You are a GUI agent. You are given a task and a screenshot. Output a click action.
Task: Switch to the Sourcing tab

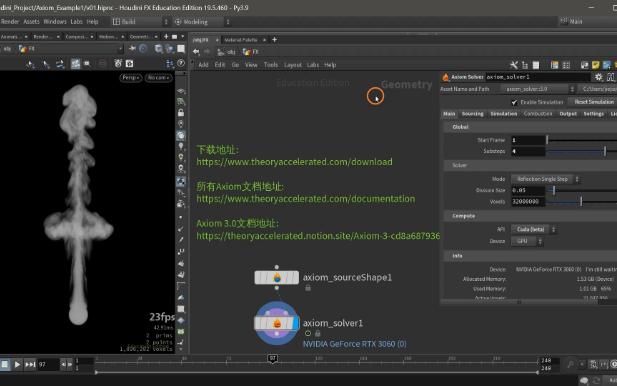click(472, 114)
